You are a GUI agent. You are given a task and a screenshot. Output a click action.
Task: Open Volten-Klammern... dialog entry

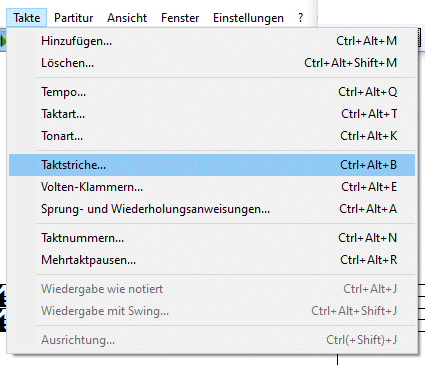212,187
